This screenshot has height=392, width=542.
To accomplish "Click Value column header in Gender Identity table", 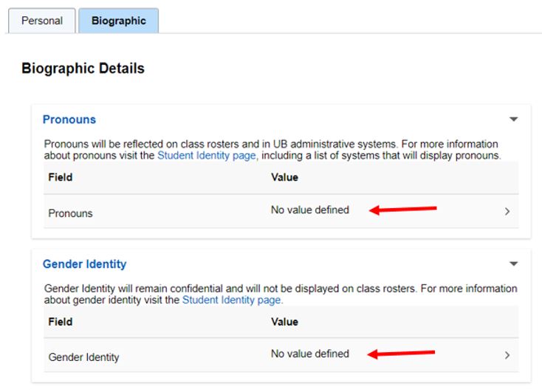I will click(x=284, y=321).
